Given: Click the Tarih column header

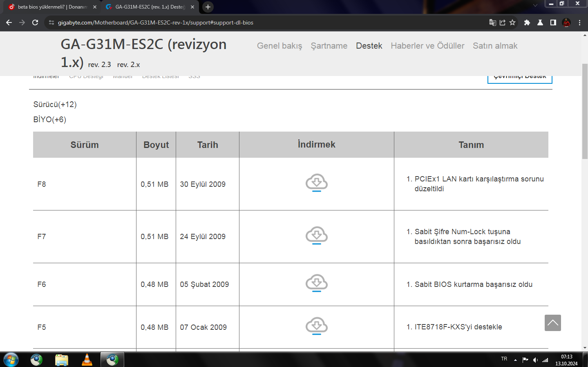Looking at the screenshot, I should (208, 145).
